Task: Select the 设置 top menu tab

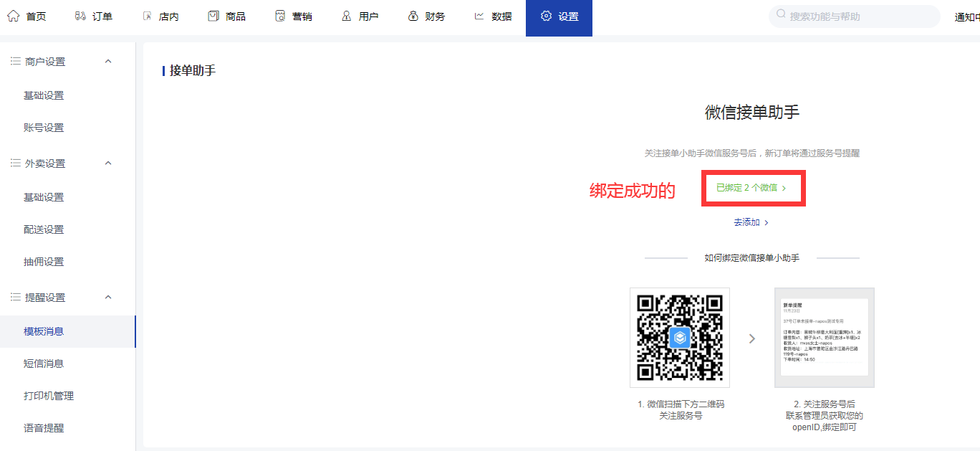Action: click(x=559, y=17)
